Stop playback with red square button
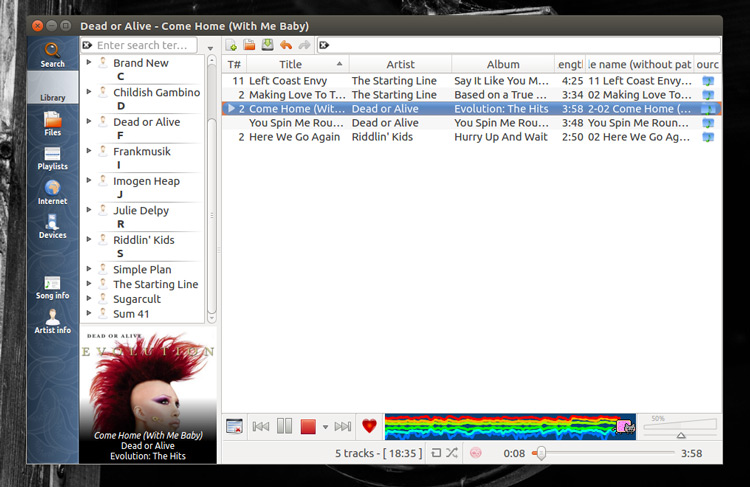Screen dimensions: 750x487 308,426
